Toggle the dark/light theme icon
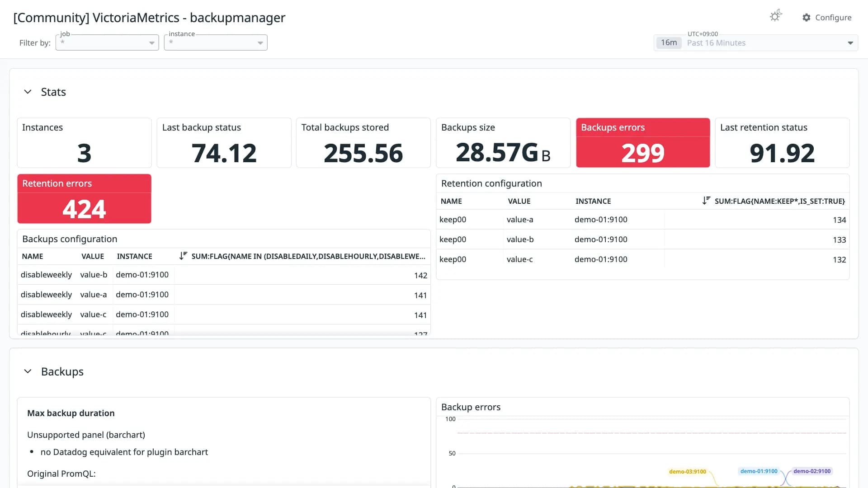 776,16
